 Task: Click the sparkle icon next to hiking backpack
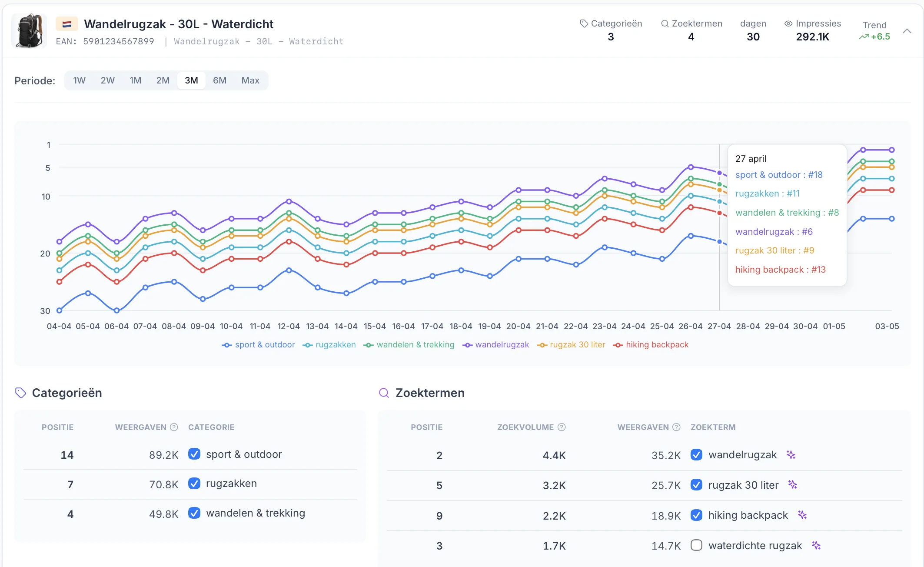point(802,515)
